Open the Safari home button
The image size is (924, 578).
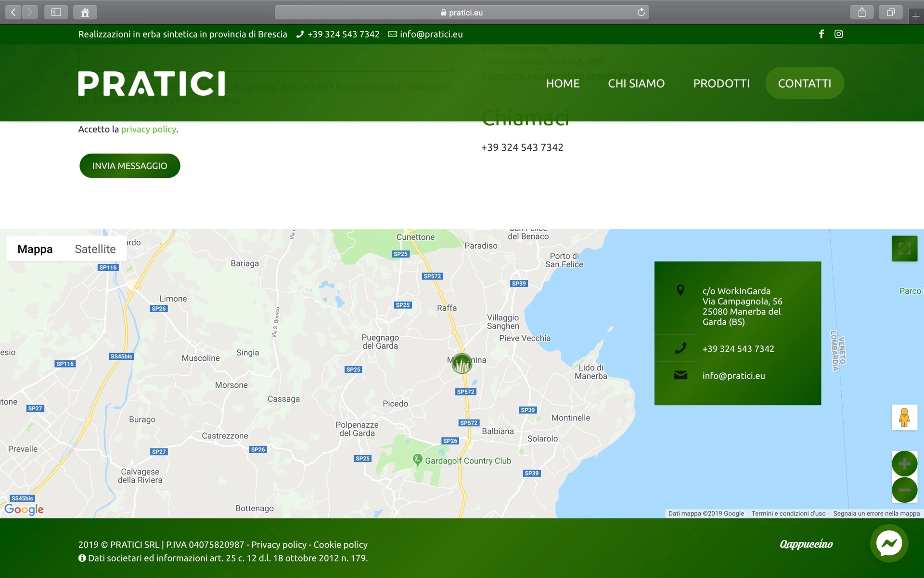[x=85, y=12]
